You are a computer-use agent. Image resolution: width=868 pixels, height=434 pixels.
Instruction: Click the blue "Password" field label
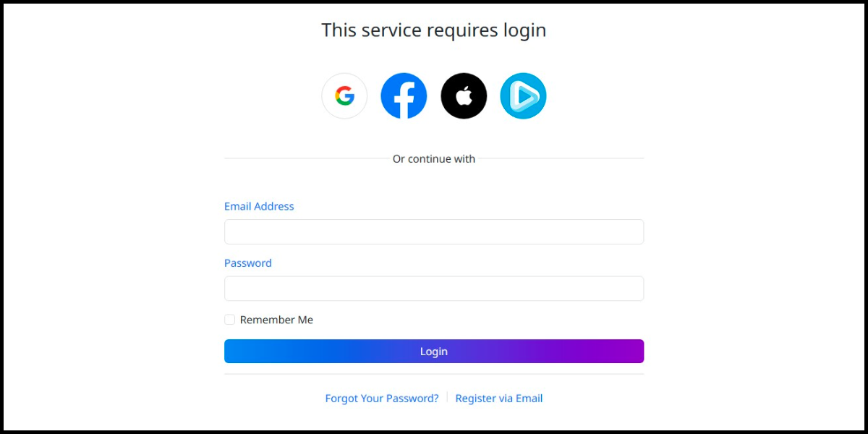(x=248, y=263)
